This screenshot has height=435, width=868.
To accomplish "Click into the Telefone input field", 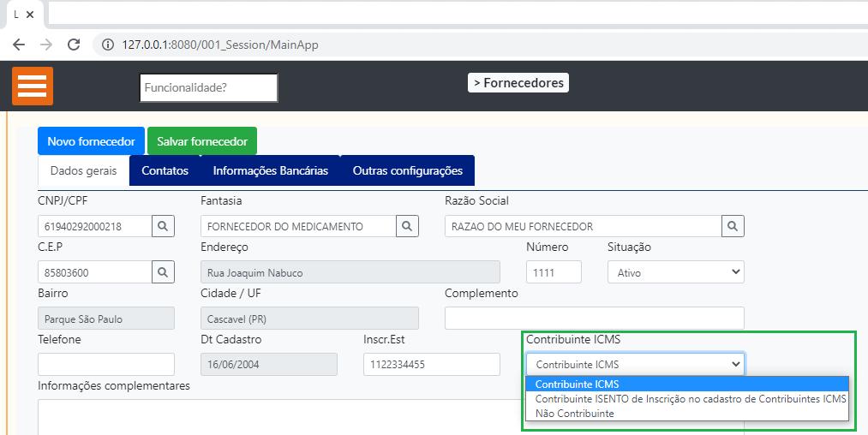I will point(106,364).
